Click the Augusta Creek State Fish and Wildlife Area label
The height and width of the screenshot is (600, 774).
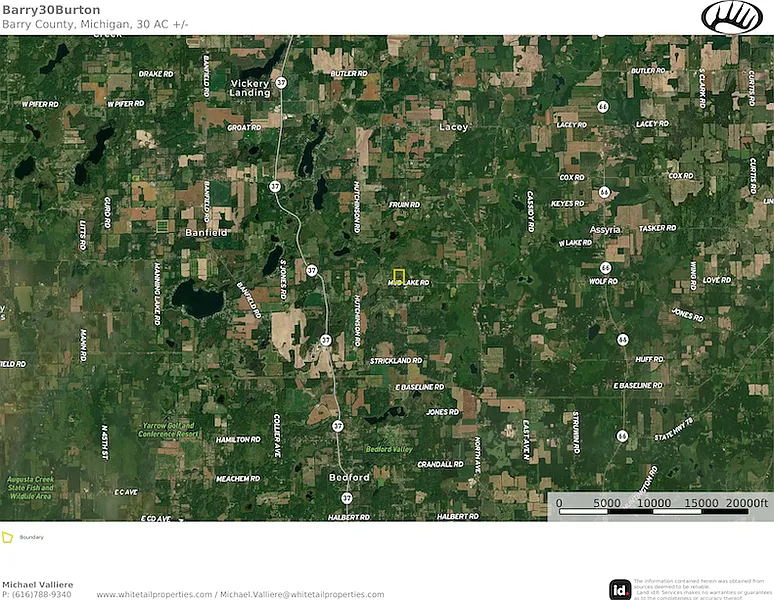pyautogui.click(x=31, y=488)
